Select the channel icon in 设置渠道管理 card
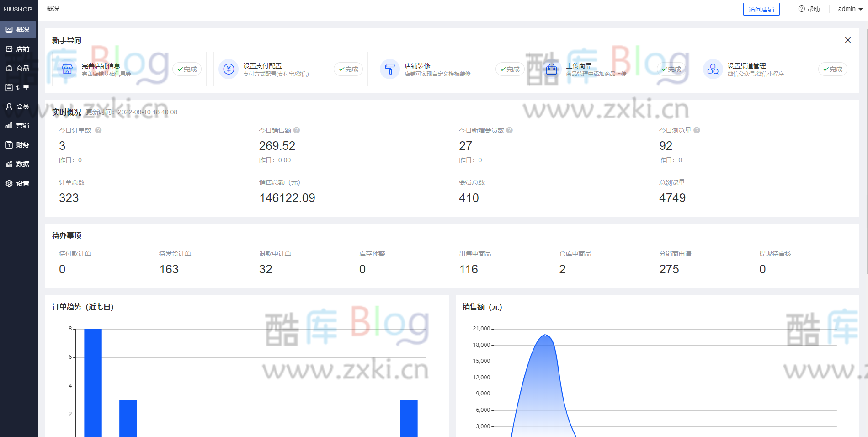 coord(713,69)
